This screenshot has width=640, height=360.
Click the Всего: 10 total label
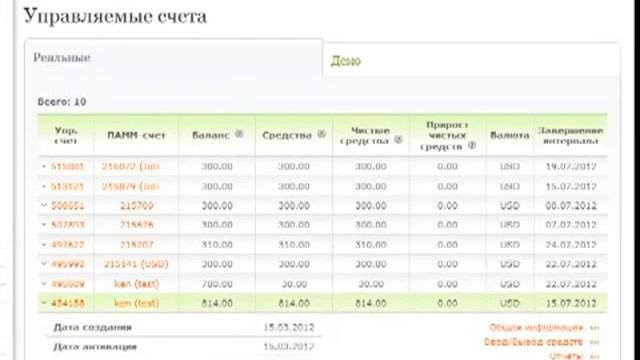[x=62, y=102]
